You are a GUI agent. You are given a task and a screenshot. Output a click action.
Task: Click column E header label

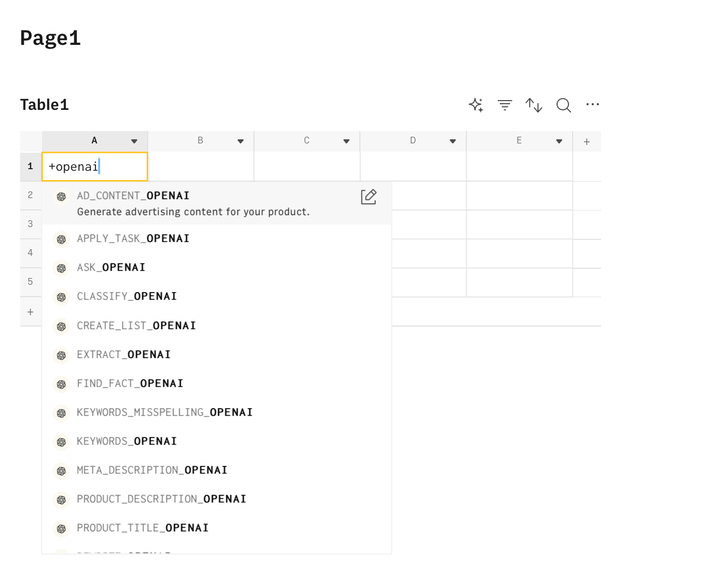(519, 141)
